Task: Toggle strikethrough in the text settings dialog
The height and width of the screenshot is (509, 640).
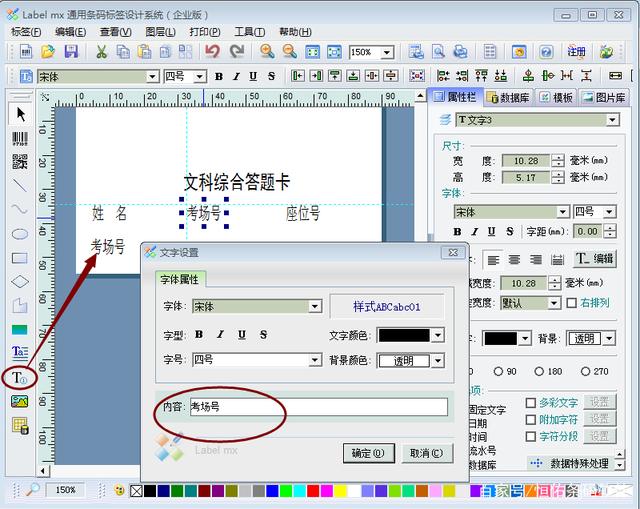Action: (x=263, y=335)
